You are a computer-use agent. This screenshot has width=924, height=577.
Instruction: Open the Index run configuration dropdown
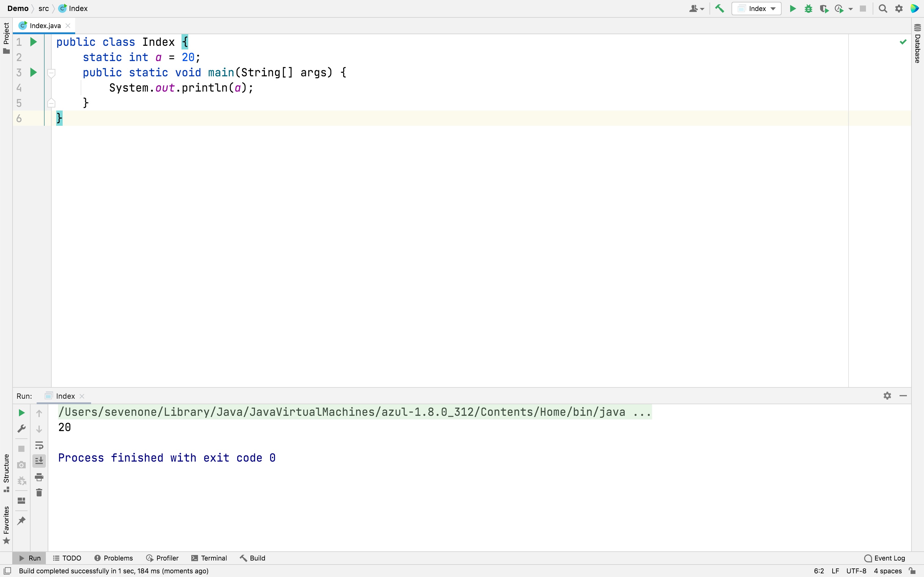point(756,9)
